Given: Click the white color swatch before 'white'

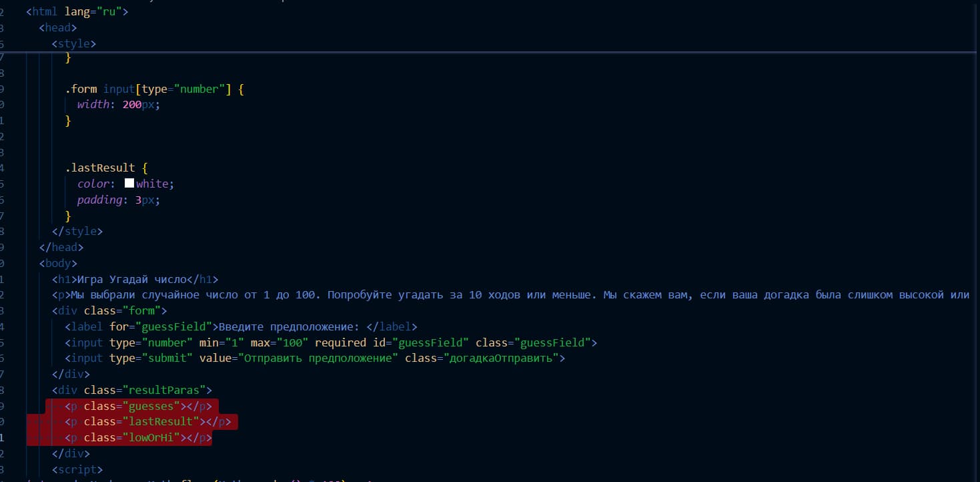Looking at the screenshot, I should pos(129,184).
